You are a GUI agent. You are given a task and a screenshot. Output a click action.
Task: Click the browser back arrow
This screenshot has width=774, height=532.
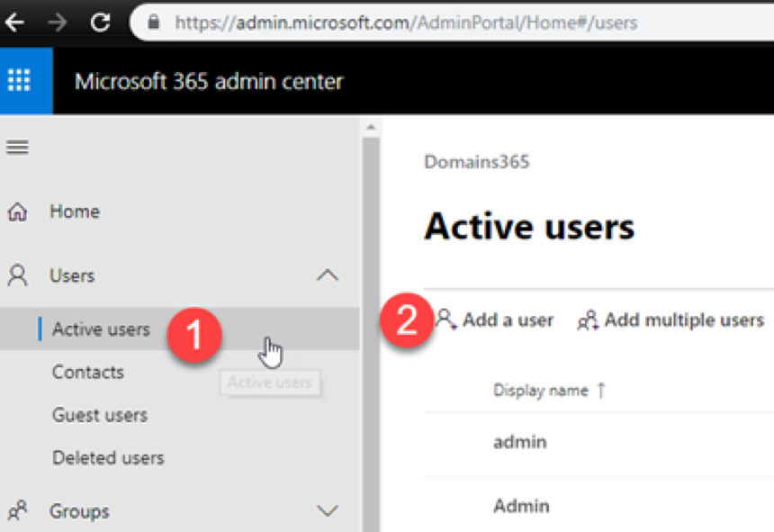tap(15, 23)
